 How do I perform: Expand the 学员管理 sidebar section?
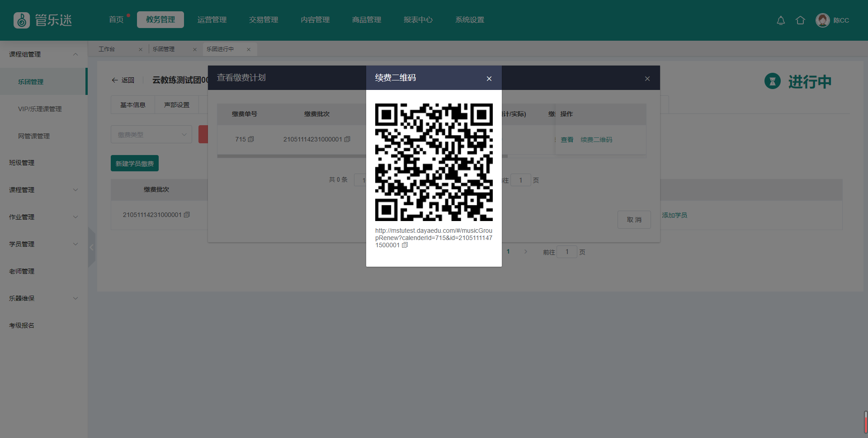(x=75, y=244)
